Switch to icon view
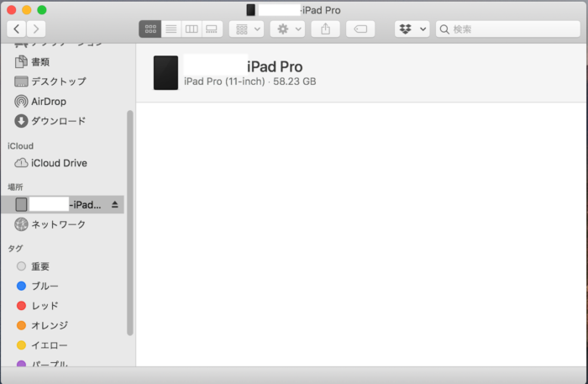The image size is (588, 384). click(x=150, y=29)
